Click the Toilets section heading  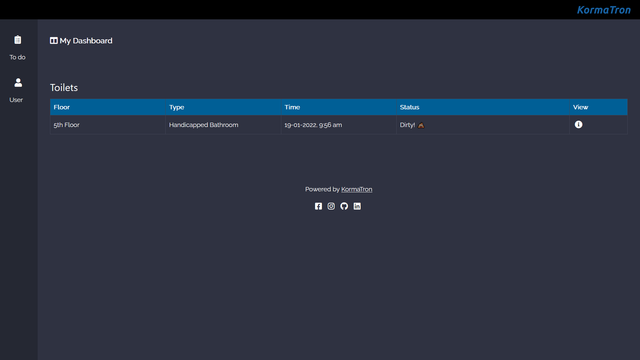(64, 88)
